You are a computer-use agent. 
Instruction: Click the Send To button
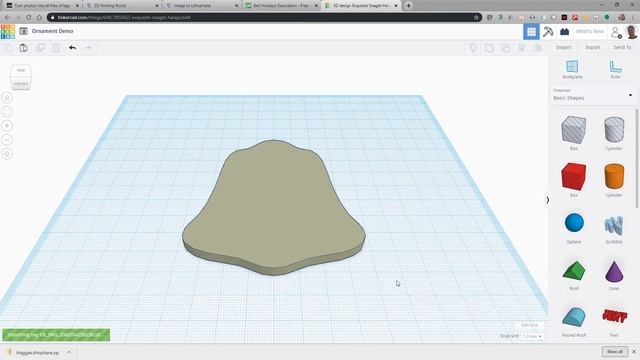click(x=622, y=47)
